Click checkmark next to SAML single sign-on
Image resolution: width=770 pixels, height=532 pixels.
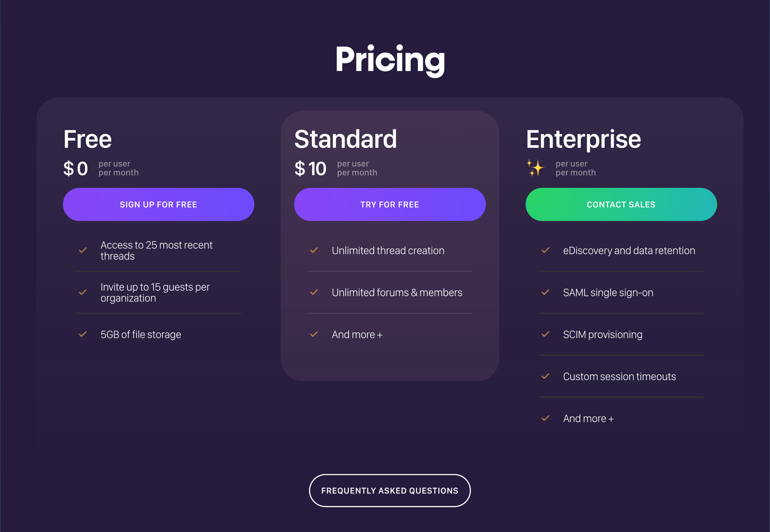[x=545, y=292]
